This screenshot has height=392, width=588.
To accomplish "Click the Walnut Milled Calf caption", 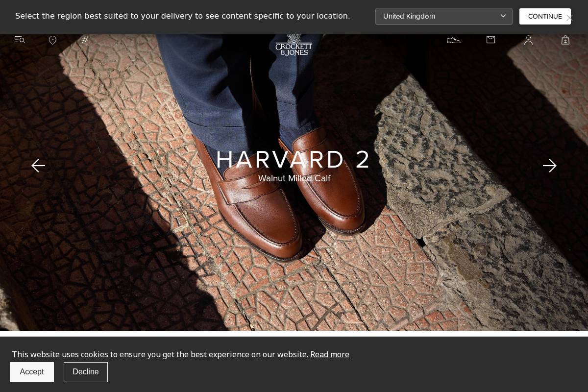I will coord(294,178).
